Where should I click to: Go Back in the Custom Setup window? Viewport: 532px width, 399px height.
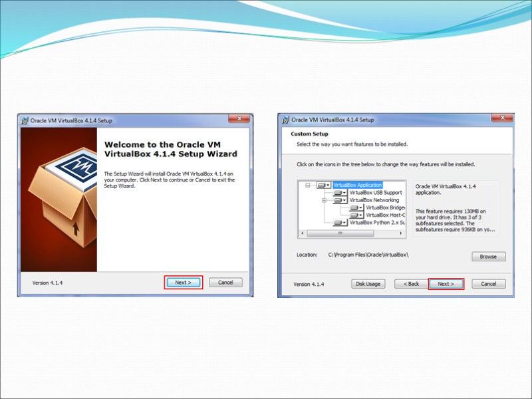pos(411,284)
